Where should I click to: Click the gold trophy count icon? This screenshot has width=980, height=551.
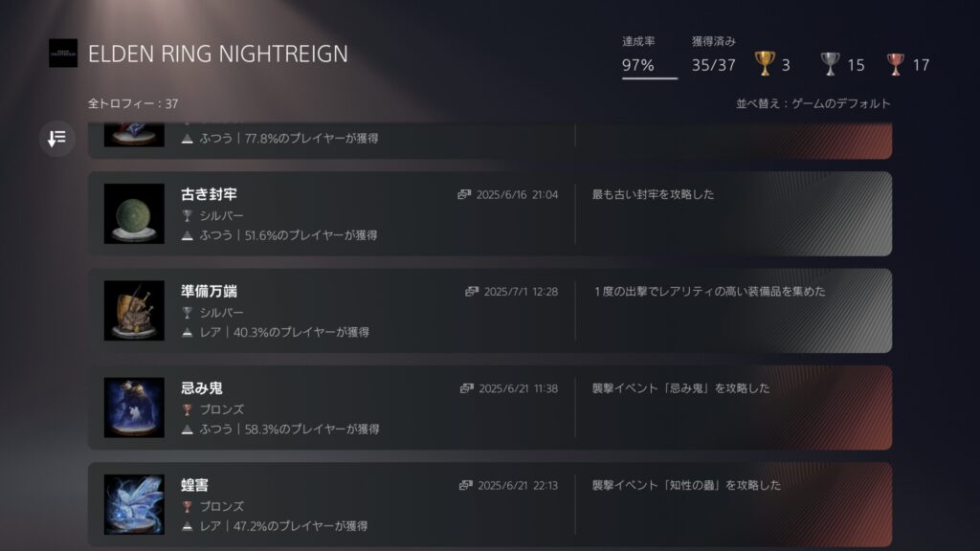click(x=765, y=64)
